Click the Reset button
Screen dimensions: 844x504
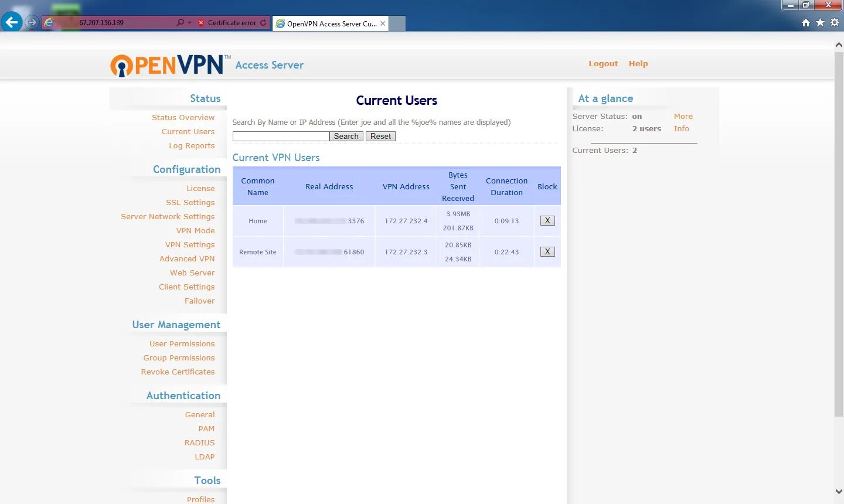(x=380, y=136)
